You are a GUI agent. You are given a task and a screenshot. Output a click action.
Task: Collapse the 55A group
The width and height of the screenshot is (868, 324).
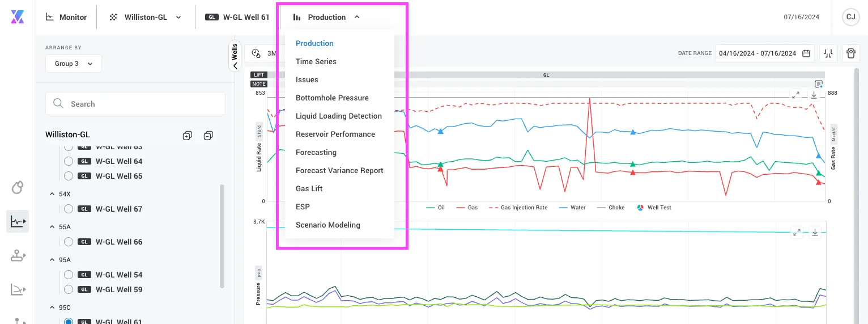point(53,227)
